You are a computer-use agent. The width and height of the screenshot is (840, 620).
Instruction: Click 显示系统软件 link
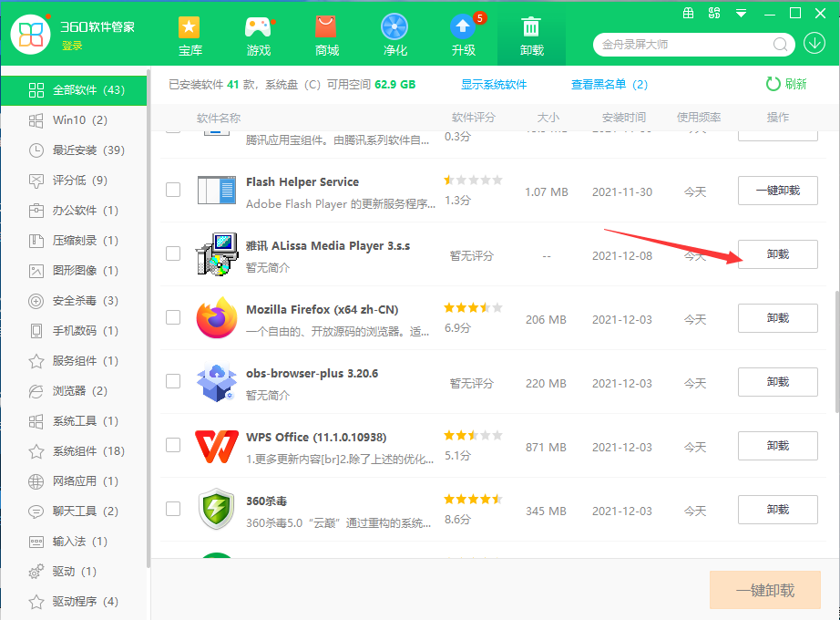coord(494,85)
